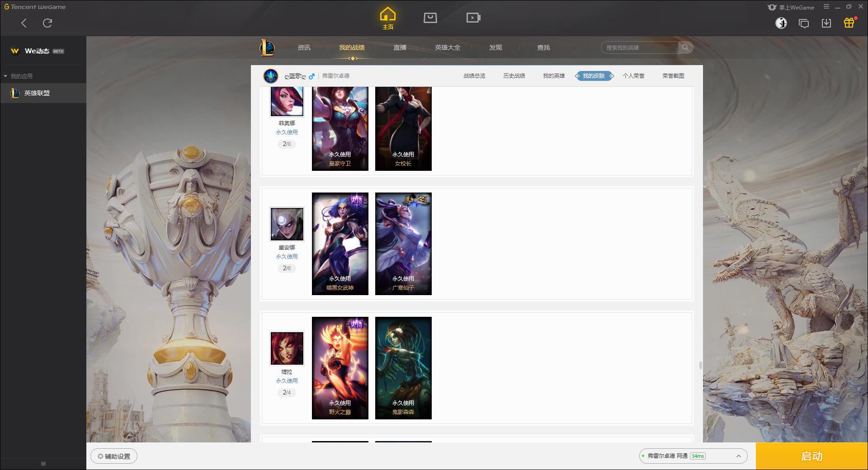Click the search magnifier icon
The width and height of the screenshot is (868, 470).
(685, 47)
